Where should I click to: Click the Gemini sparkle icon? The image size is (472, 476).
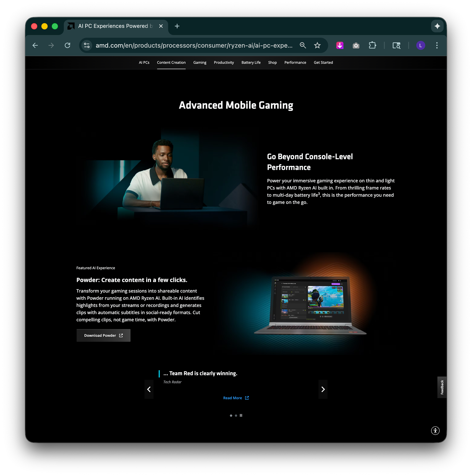pyautogui.click(x=437, y=26)
